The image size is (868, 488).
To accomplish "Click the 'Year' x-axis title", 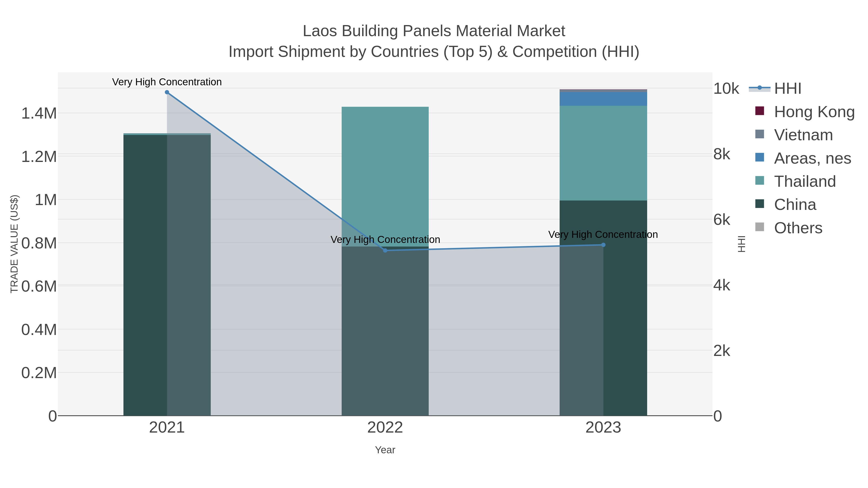I will point(385,450).
